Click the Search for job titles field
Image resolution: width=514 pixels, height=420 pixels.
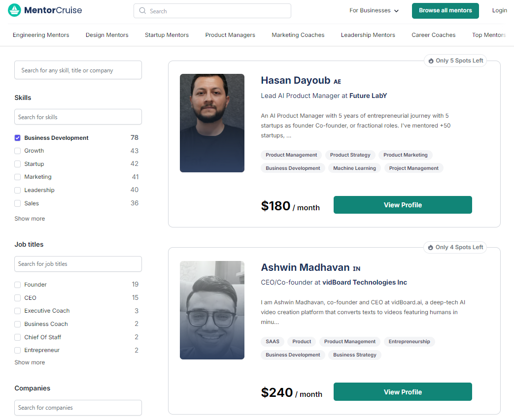pos(78,264)
